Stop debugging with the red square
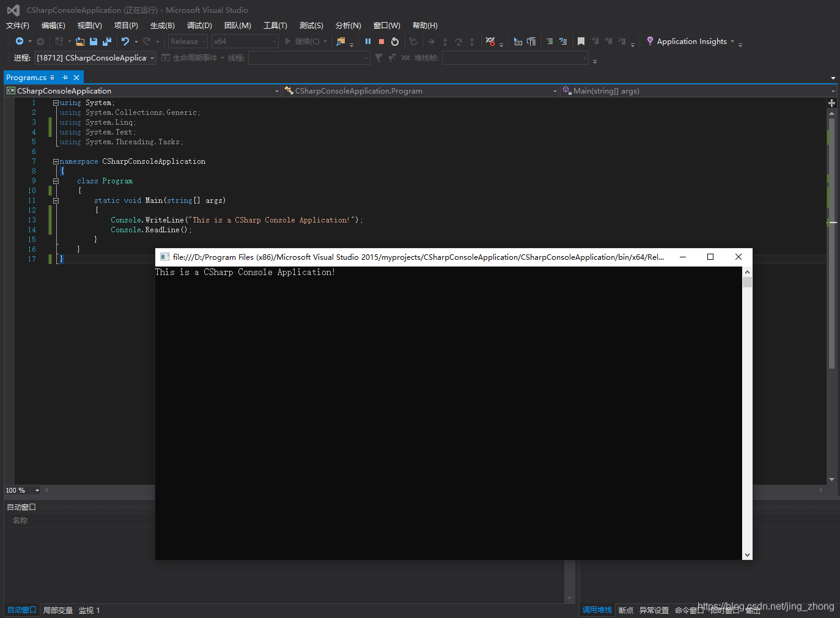The image size is (840, 618). tap(381, 42)
